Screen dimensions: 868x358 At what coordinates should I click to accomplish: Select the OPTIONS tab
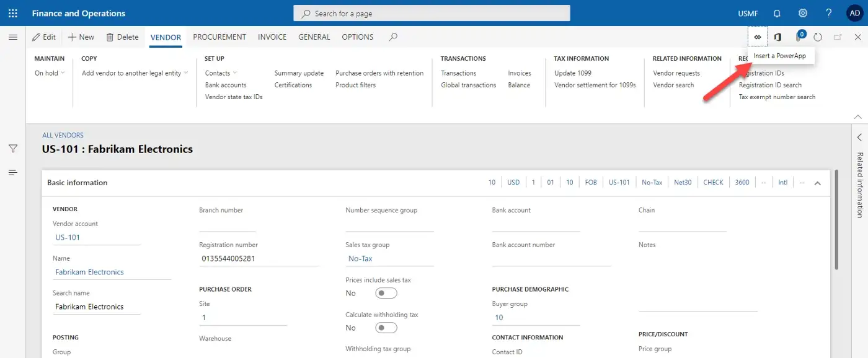pyautogui.click(x=358, y=37)
